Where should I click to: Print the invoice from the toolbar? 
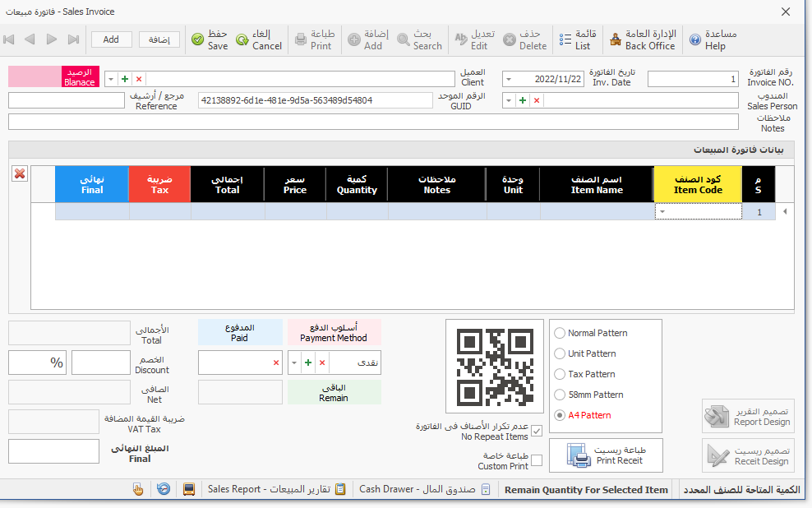click(x=315, y=39)
